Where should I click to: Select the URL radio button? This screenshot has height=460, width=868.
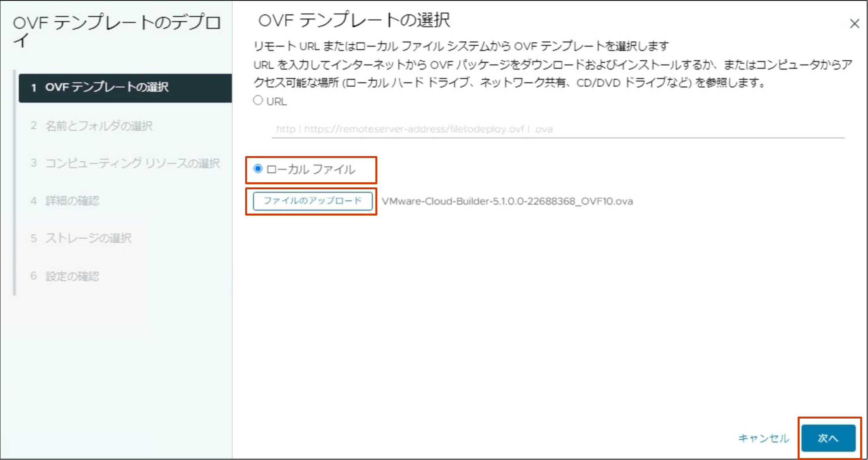[x=258, y=100]
